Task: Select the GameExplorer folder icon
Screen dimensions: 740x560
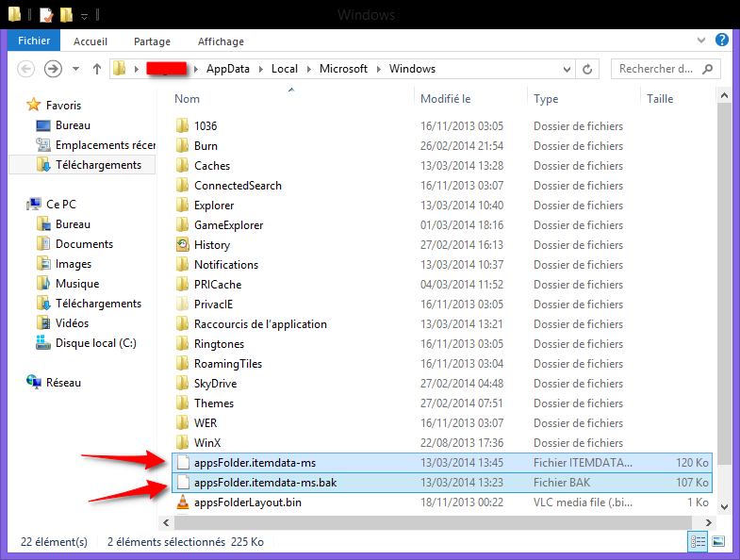Action: coord(182,224)
